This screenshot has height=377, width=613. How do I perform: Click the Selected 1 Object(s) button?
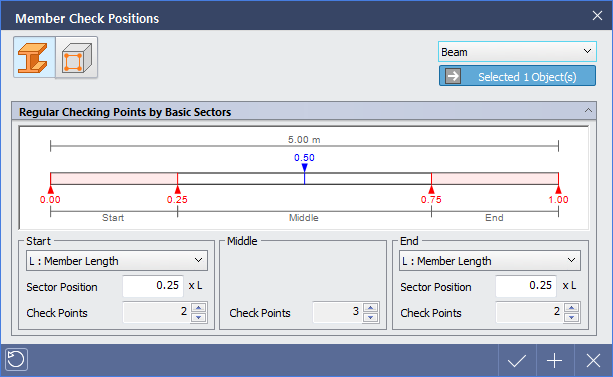[x=517, y=76]
